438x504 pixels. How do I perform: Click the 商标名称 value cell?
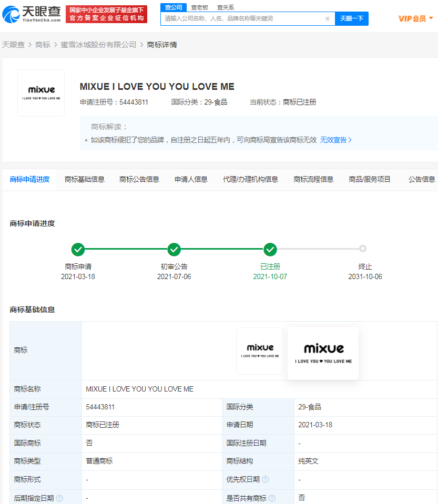pyautogui.click(x=259, y=389)
